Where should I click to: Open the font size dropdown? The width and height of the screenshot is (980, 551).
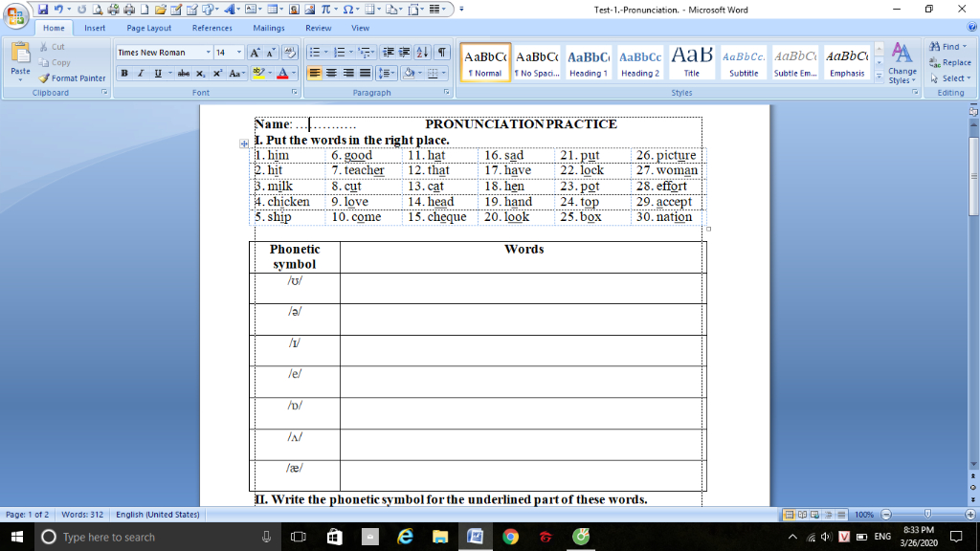[238, 53]
